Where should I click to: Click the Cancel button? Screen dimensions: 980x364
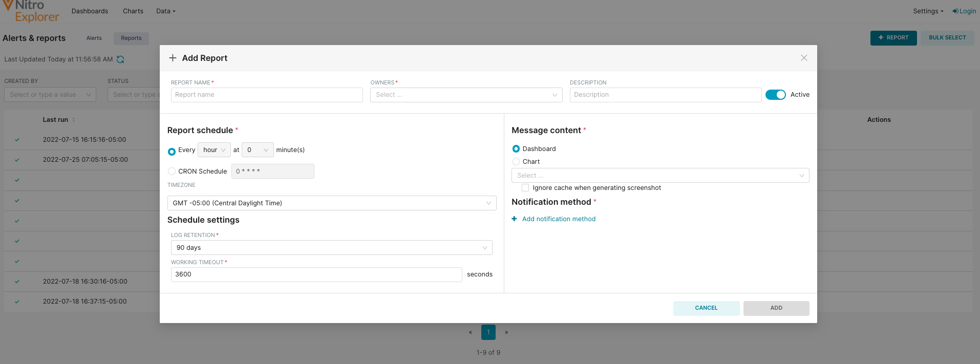click(x=706, y=308)
